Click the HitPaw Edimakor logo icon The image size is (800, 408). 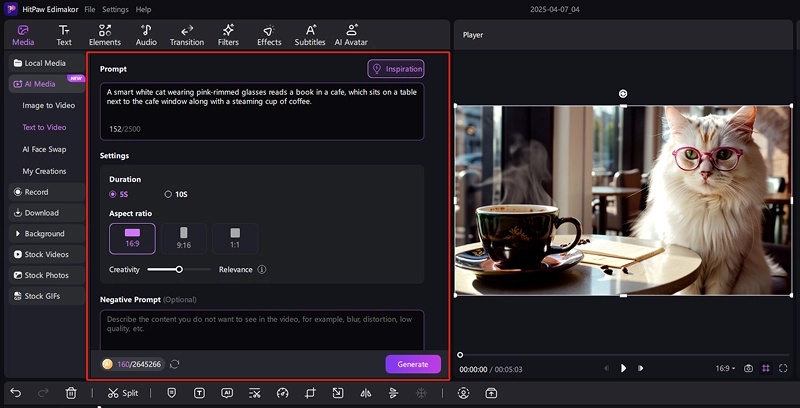tap(11, 9)
